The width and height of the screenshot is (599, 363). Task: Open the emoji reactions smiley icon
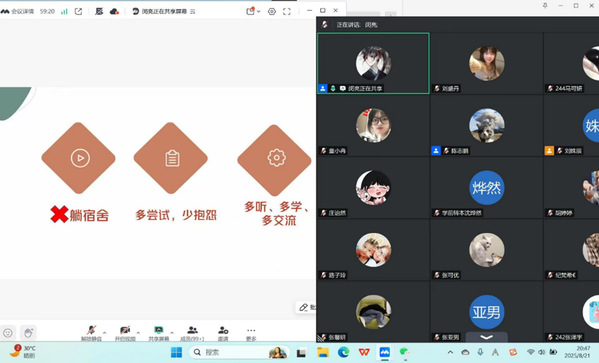coord(8,333)
